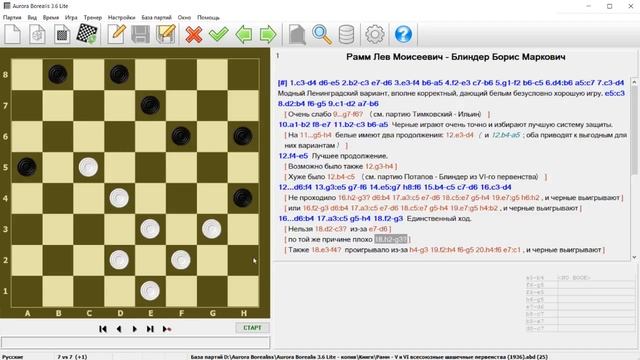Screen dimensions: 640x360
Task: Click the move 16...d6:b4 in the notation
Action: click(x=296, y=218)
